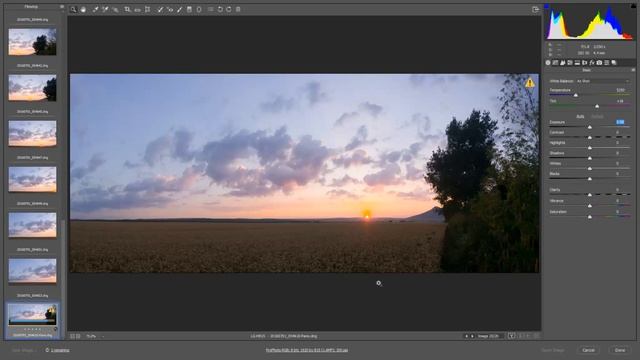Image resolution: width=640 pixels, height=360 pixels.
Task: Click the Whites slider handle
Action: click(590, 169)
